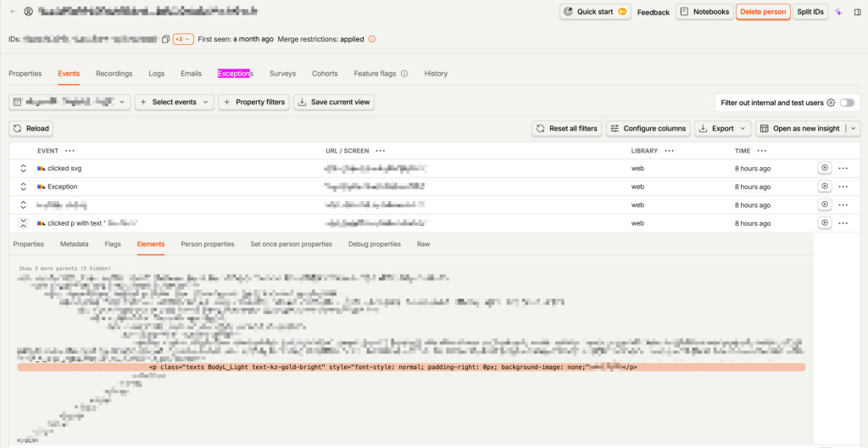
Task: Click the Reload button
Action: click(x=31, y=128)
